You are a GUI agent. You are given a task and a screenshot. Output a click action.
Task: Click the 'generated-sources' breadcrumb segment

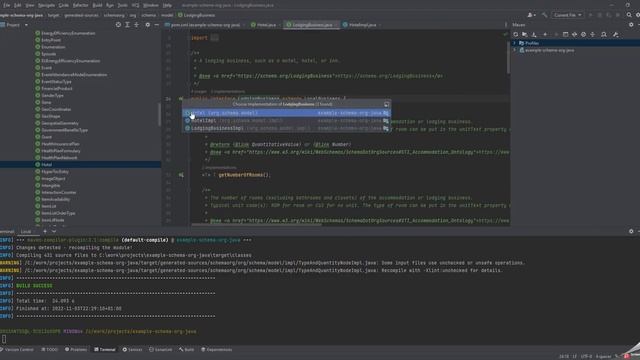tap(81, 15)
